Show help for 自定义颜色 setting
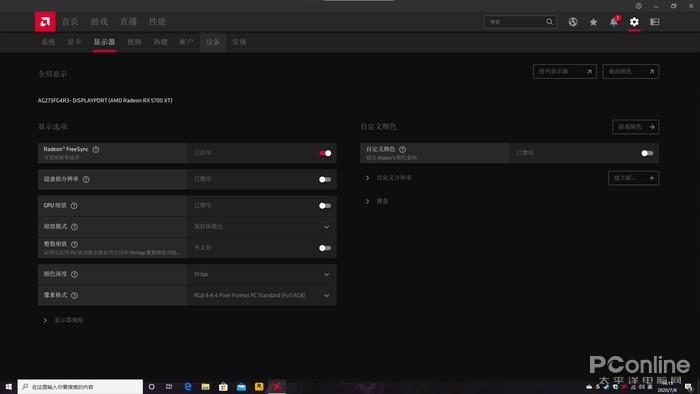Image resolution: width=700 pixels, height=394 pixels. (402, 149)
